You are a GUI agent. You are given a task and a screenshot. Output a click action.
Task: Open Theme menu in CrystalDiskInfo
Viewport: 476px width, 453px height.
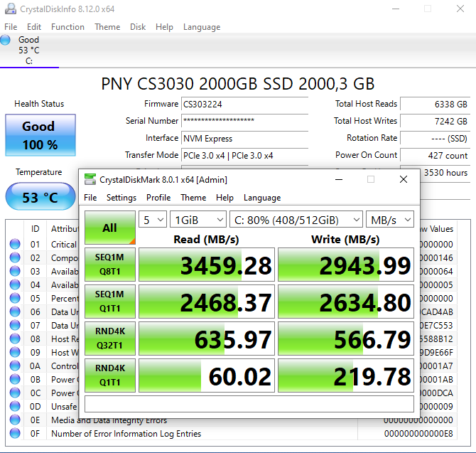[107, 27]
